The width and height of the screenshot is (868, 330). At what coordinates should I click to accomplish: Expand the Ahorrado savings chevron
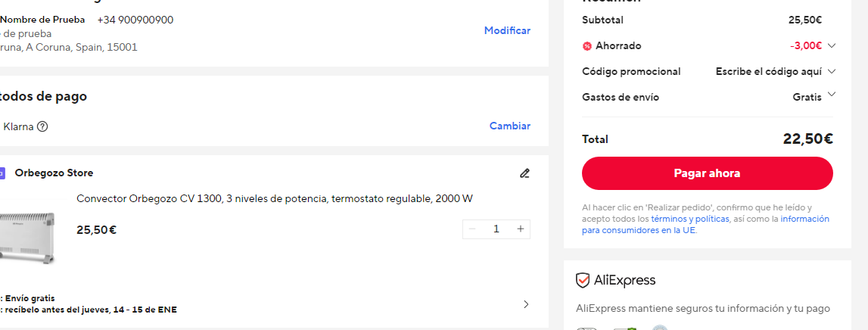[831, 46]
